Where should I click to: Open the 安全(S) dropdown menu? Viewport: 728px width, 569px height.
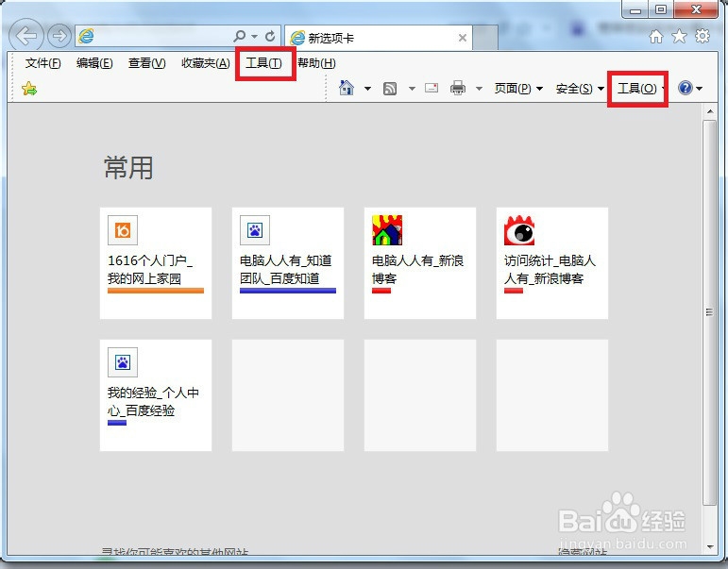tap(580, 88)
